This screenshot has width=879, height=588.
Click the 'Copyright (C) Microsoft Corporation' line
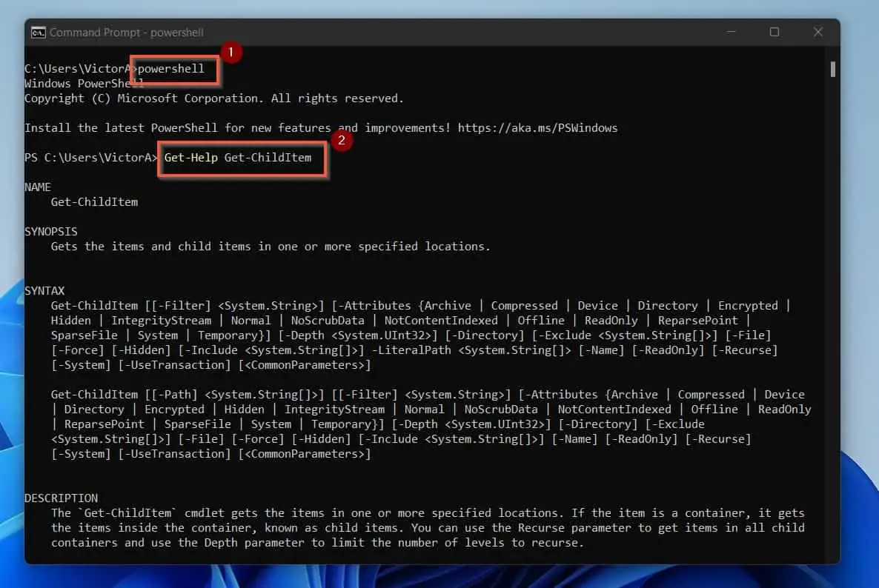(214, 98)
